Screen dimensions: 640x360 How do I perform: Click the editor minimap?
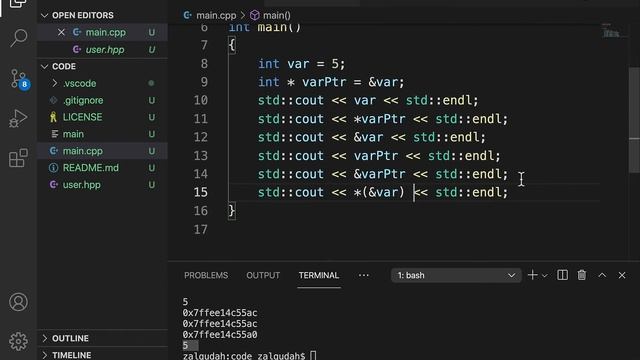tap(611, 31)
